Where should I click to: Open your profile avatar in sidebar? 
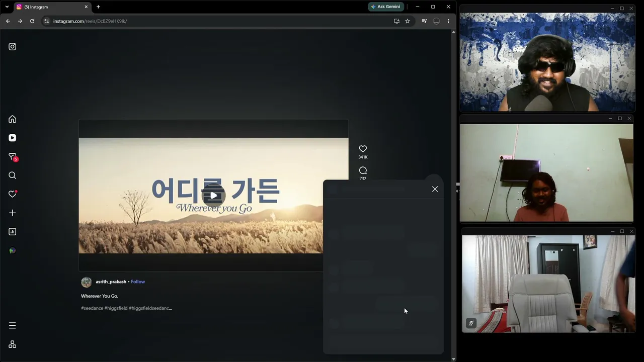pos(13,250)
